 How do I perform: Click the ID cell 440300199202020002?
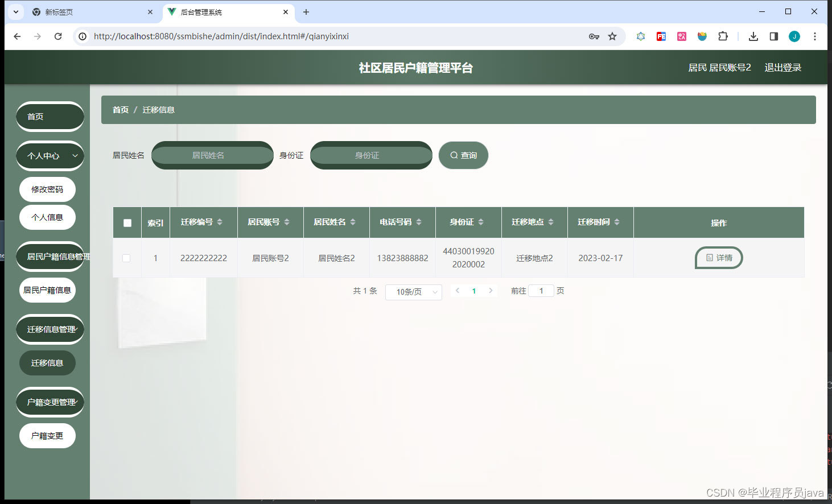468,258
